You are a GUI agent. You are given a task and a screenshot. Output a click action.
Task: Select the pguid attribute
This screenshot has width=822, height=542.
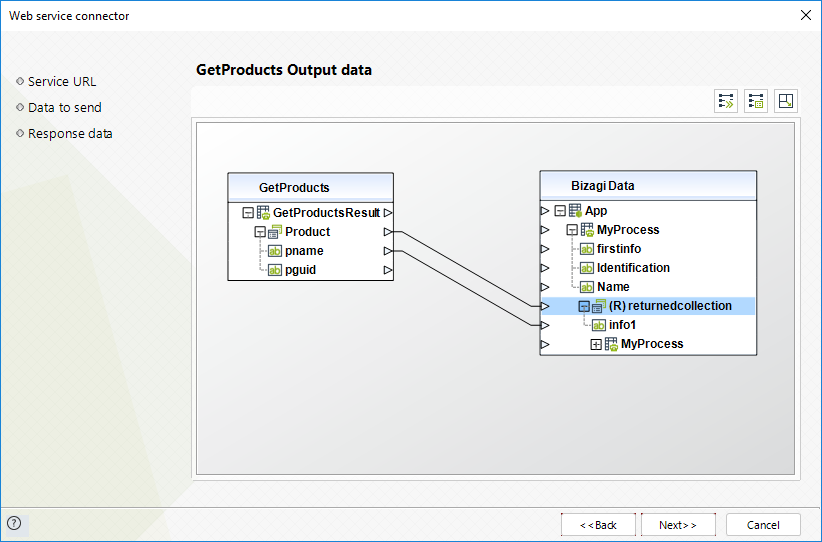[311, 270]
